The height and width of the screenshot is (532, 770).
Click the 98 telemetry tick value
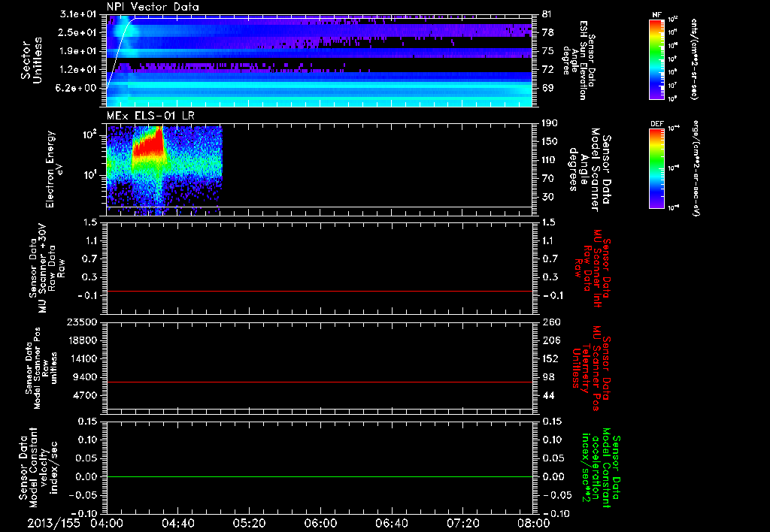click(x=547, y=377)
